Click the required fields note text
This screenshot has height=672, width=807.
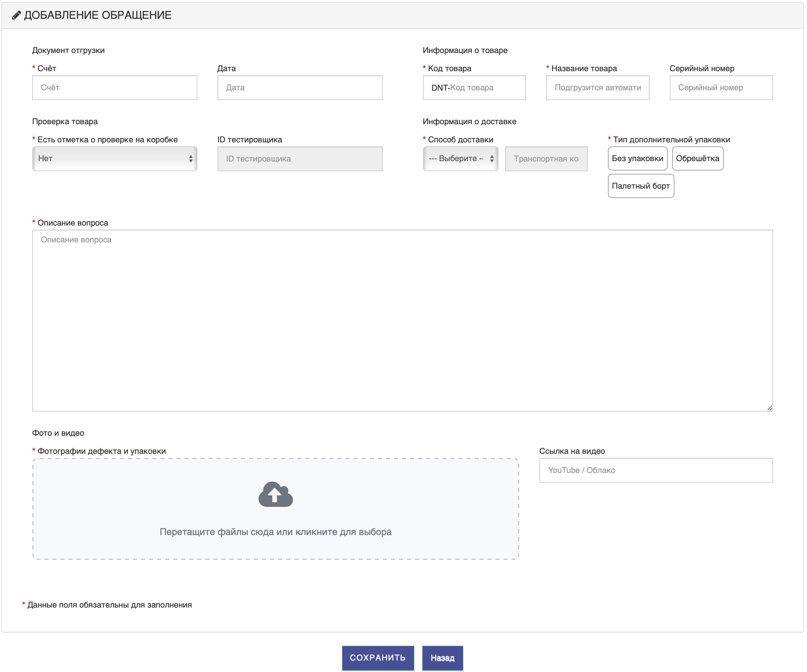(109, 605)
